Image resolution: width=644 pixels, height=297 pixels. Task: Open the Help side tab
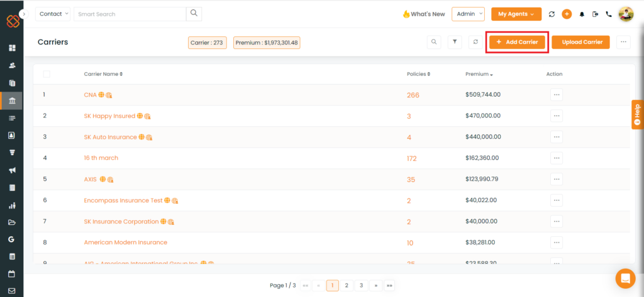pos(638,114)
